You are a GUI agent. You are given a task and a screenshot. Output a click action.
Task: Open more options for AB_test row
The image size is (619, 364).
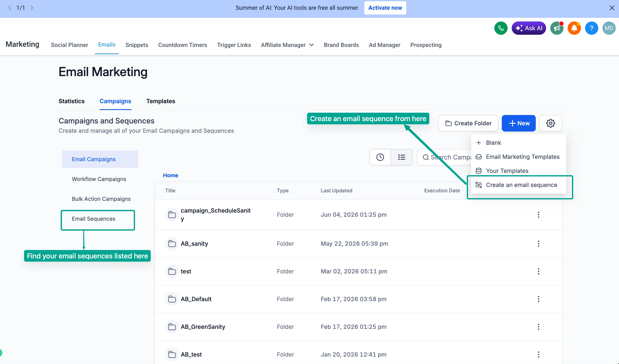click(538, 354)
